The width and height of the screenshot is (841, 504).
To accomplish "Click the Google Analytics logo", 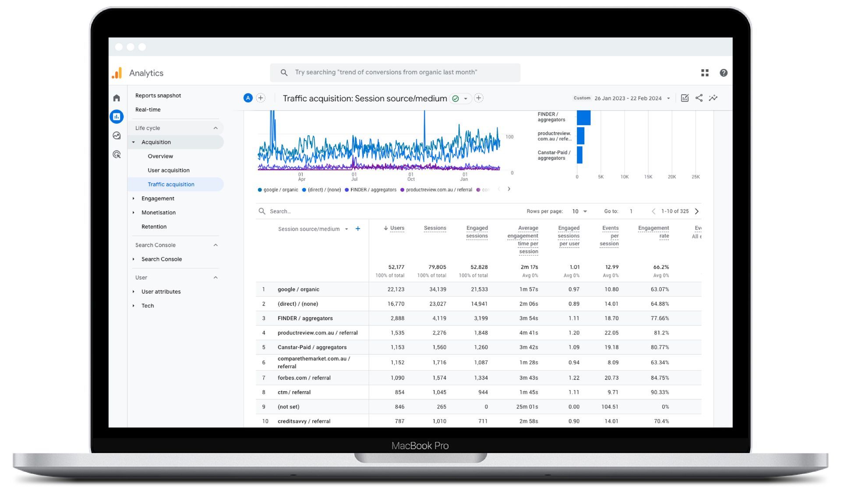I will click(117, 73).
